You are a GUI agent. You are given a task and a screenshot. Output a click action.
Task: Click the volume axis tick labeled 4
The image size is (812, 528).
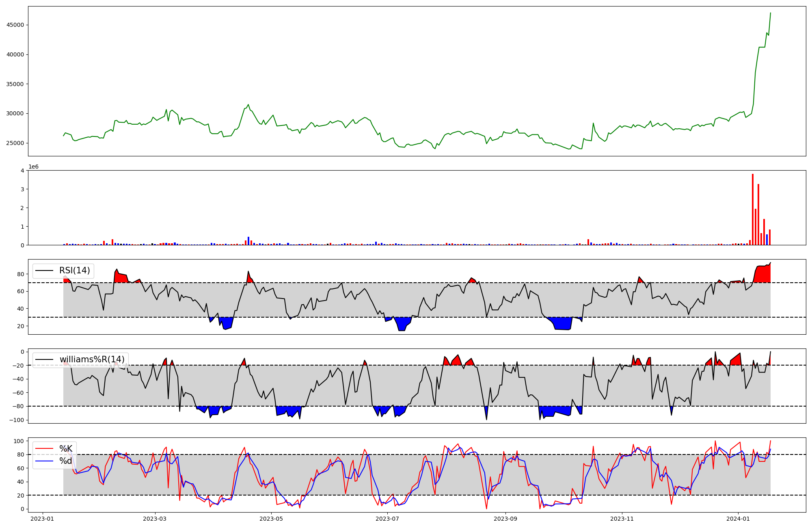pos(22,171)
